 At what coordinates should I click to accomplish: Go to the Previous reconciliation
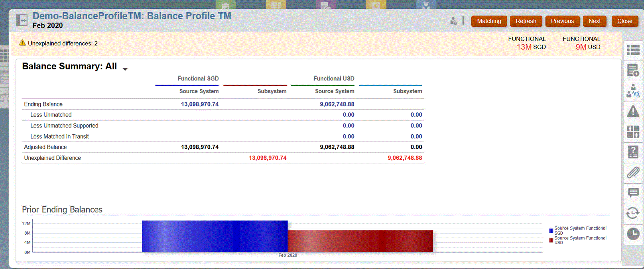coord(562,21)
